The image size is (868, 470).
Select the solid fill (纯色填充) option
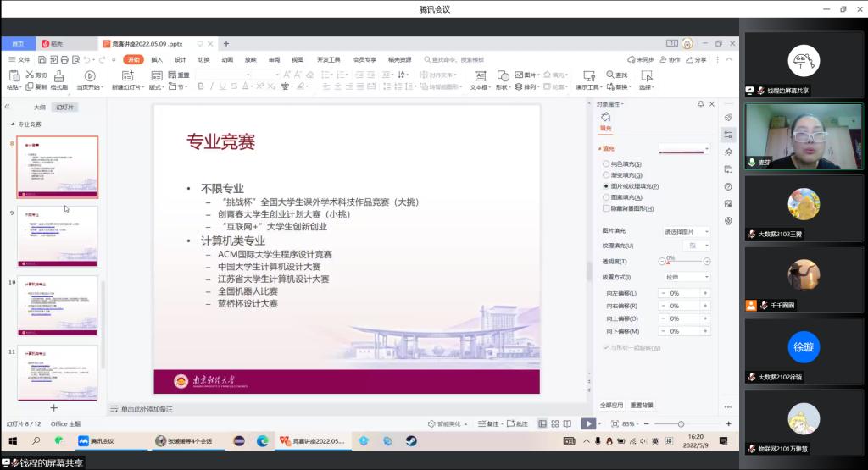tap(605, 163)
